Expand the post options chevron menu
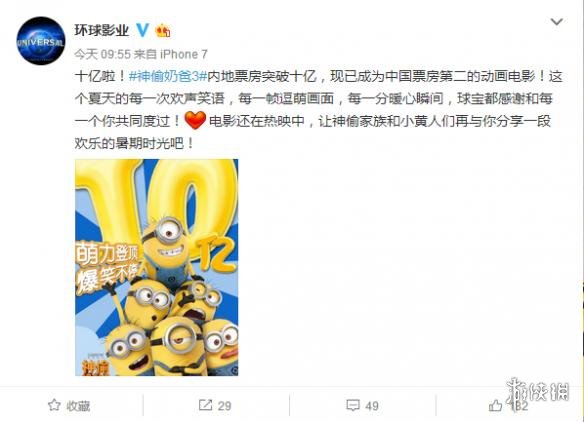Screen dimensions: 584x422 point(556,22)
